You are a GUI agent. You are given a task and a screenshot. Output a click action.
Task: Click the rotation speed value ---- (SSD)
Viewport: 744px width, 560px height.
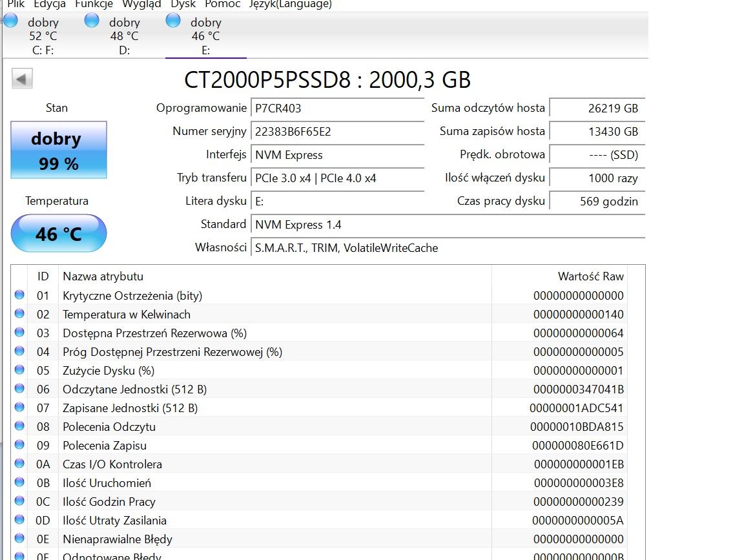(x=597, y=155)
